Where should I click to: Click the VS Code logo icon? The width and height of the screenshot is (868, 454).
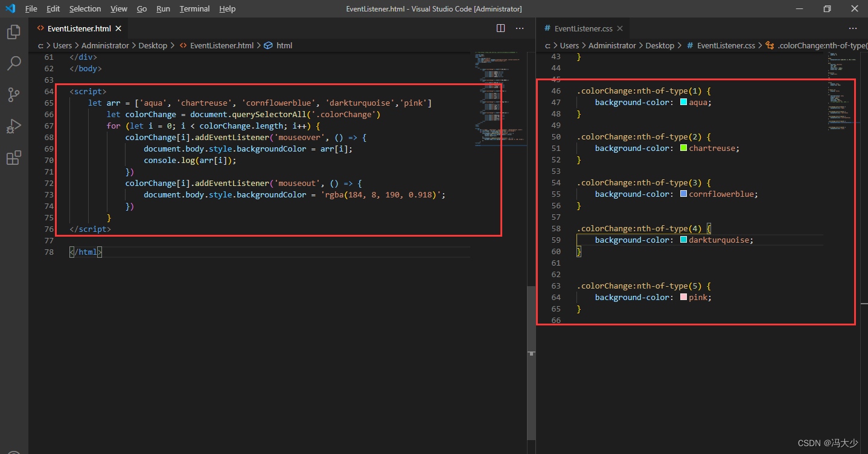click(10, 8)
